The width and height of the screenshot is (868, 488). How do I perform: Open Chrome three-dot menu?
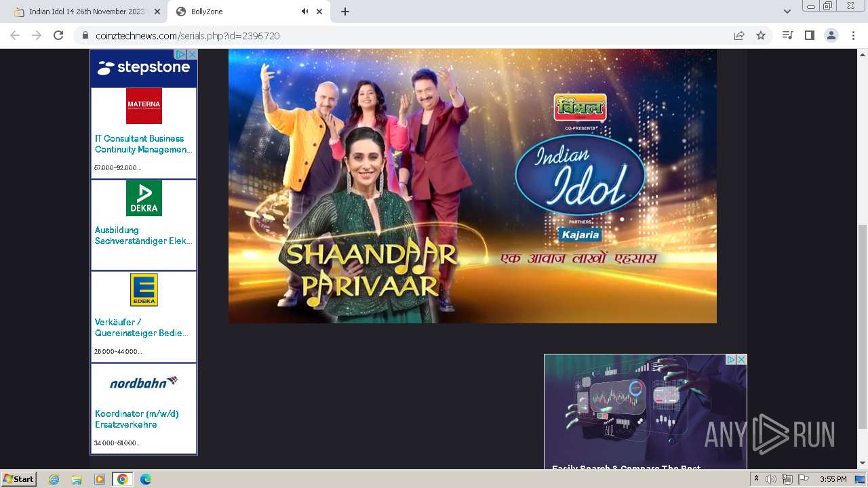point(853,35)
